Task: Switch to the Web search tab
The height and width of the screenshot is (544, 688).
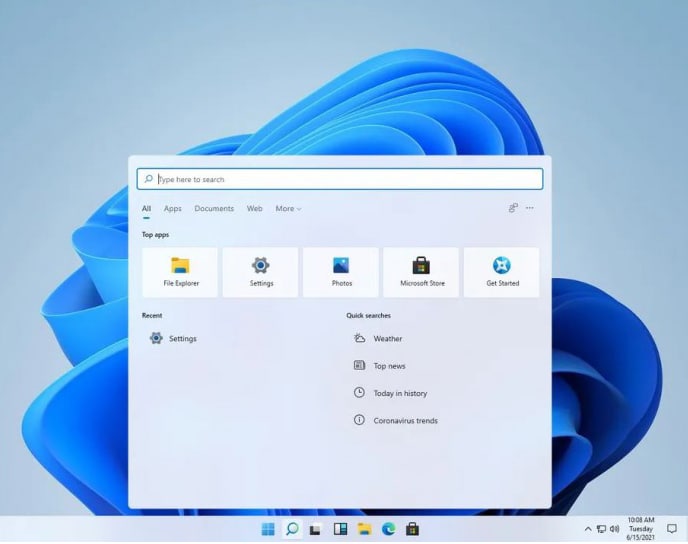Action: pos(254,209)
